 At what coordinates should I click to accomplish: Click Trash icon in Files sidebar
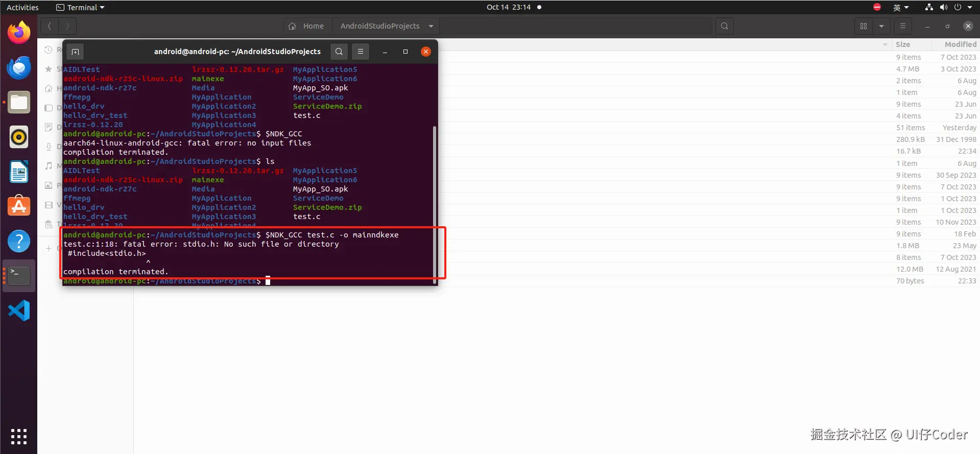[x=49, y=224]
